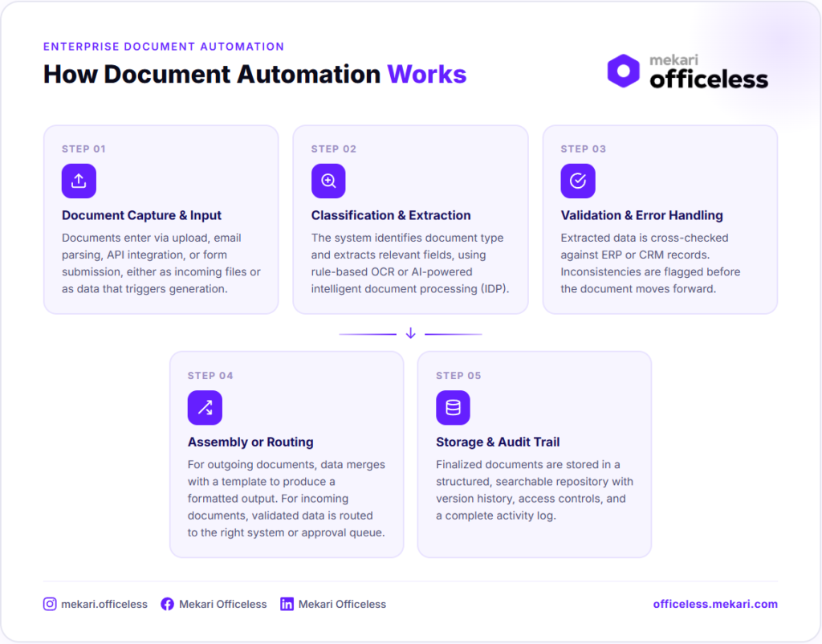822x644 pixels.
Task: Click 'against ERP or CRM records.' line
Action: click(x=635, y=255)
